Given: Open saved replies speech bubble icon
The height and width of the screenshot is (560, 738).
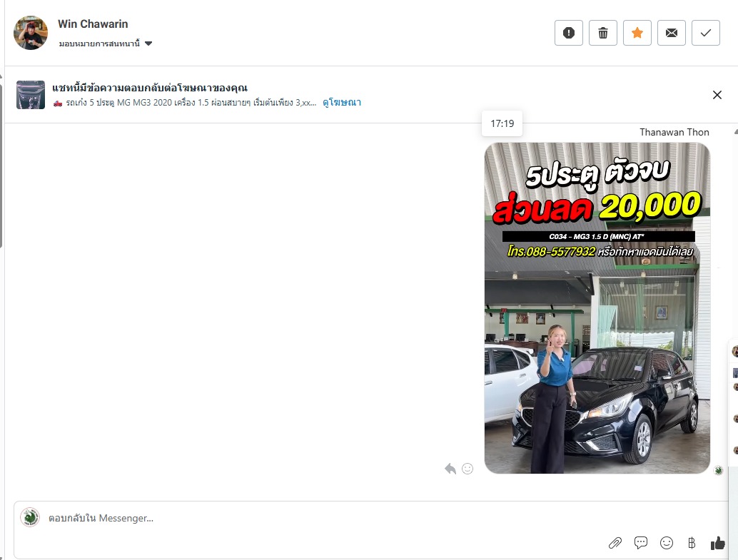Looking at the screenshot, I should pos(640,543).
